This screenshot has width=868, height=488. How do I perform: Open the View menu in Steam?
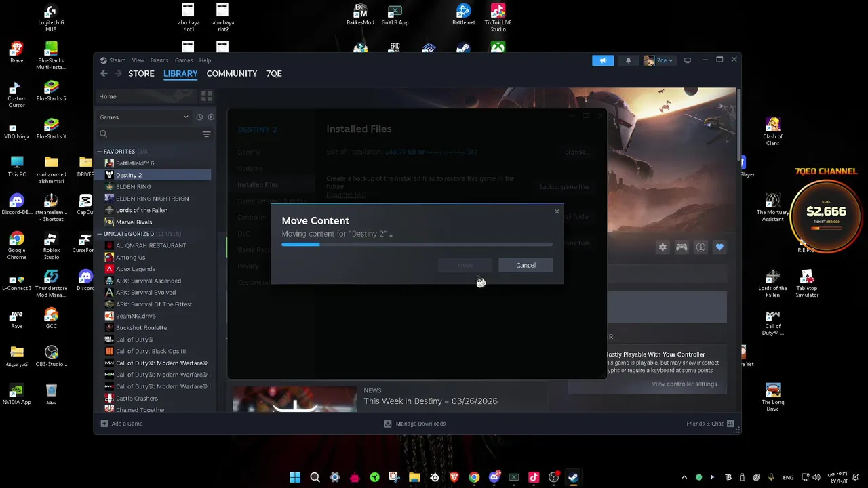pos(138,60)
